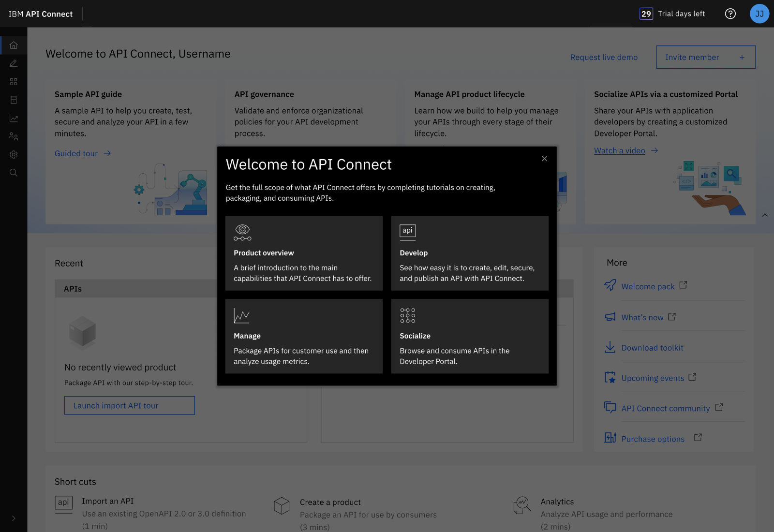Viewport: 774px width, 532px height.
Task: Open the grid Manage icon in sidebar
Action: (14, 82)
